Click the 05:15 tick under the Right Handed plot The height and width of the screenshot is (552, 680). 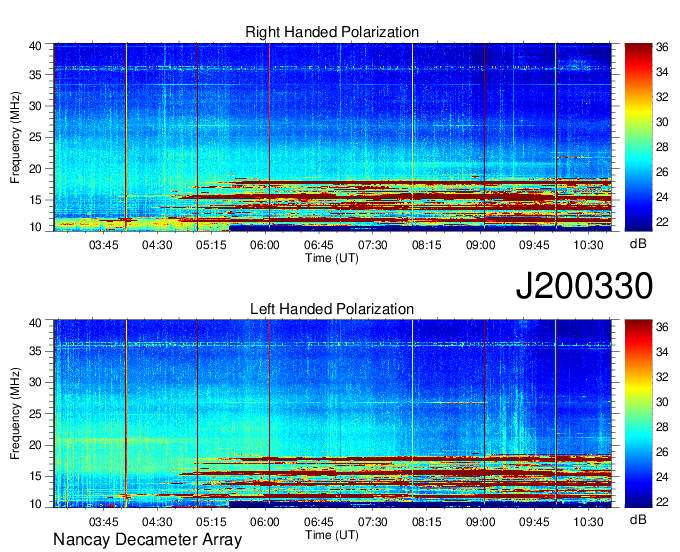(211, 245)
